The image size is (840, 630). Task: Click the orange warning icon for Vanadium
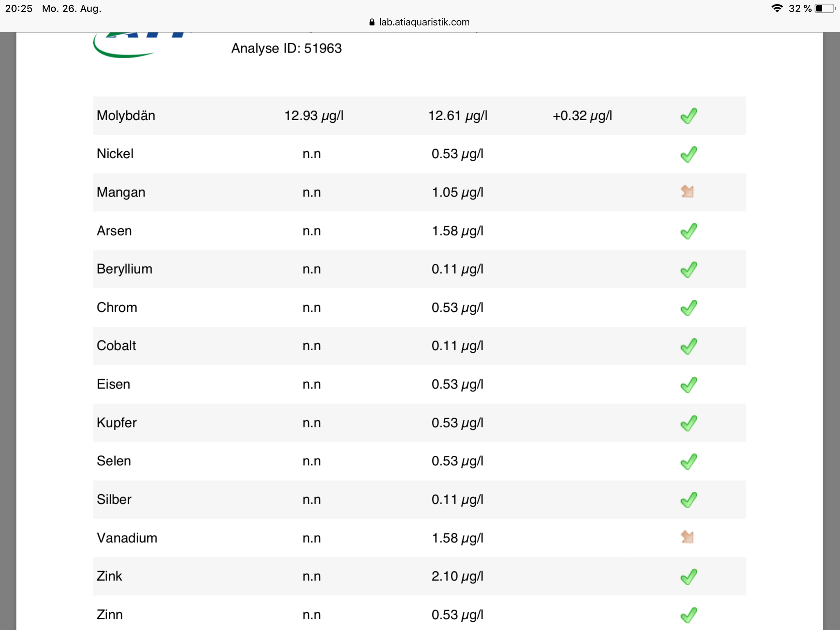(x=687, y=537)
